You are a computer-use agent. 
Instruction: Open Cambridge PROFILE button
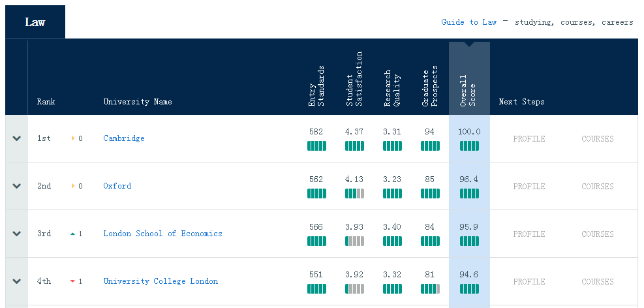tap(529, 139)
